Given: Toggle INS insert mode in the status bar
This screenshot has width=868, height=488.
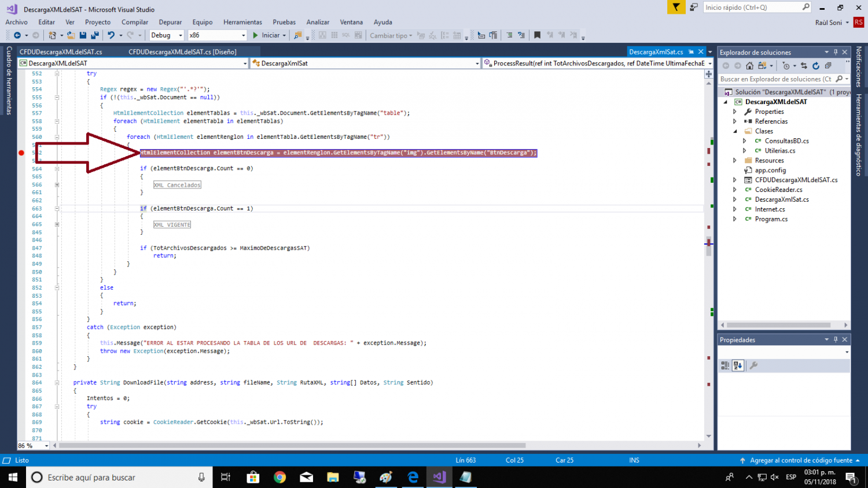Looking at the screenshot, I should [634, 460].
